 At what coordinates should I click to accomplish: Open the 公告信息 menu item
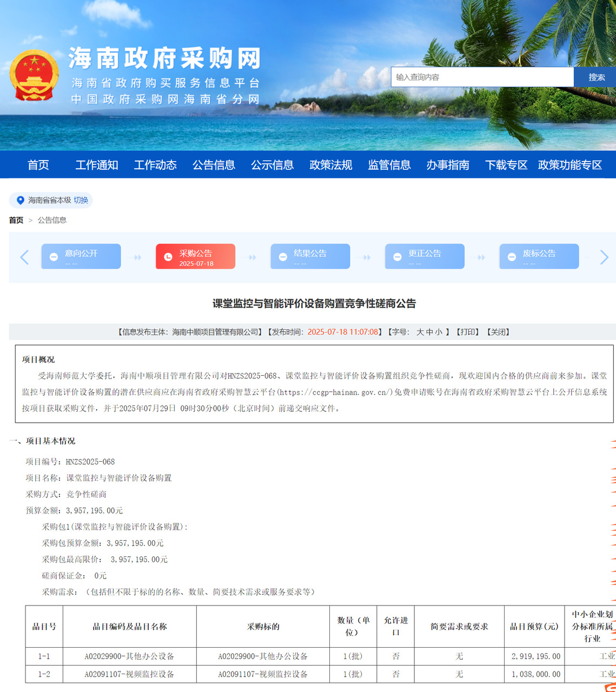click(214, 165)
